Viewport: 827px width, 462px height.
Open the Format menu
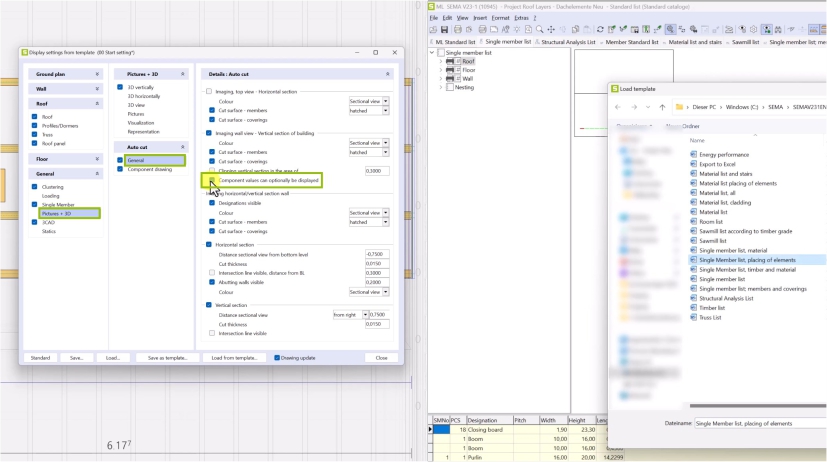point(500,18)
